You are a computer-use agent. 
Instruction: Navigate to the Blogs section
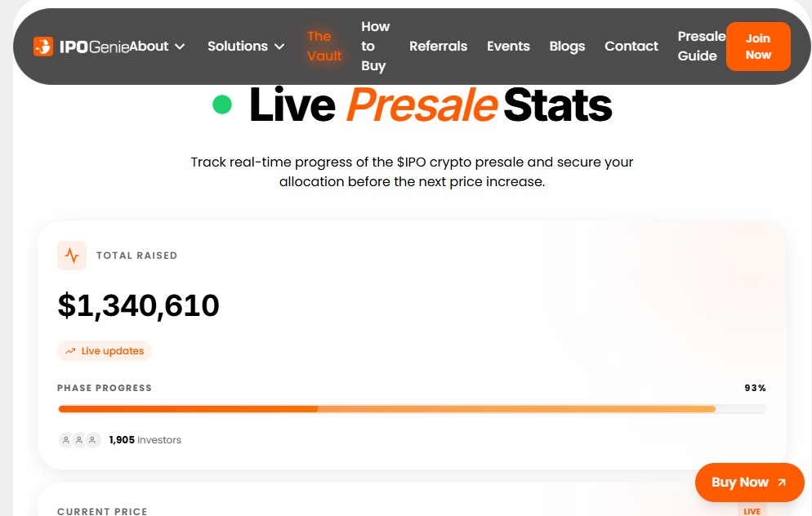pyautogui.click(x=567, y=47)
